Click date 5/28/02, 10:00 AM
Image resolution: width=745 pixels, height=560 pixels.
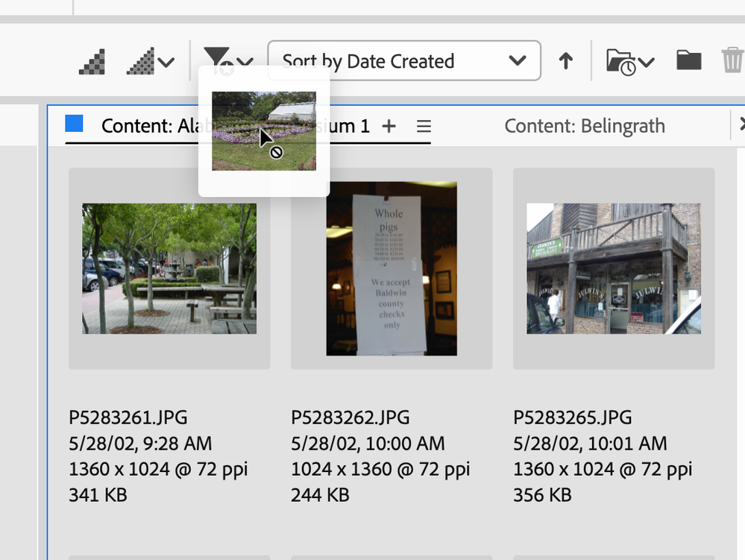(368, 444)
